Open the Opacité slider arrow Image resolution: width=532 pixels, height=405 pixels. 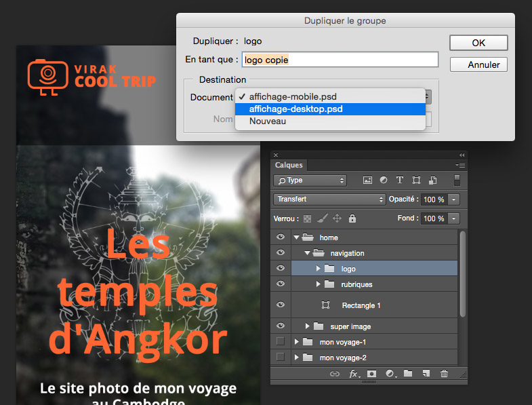[x=453, y=199]
